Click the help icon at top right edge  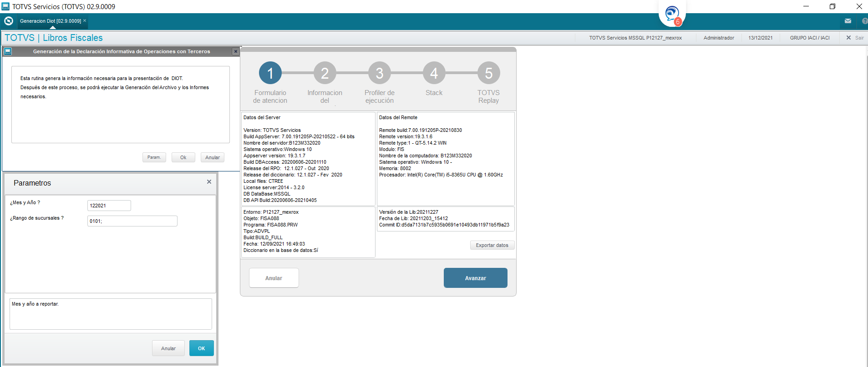click(864, 21)
